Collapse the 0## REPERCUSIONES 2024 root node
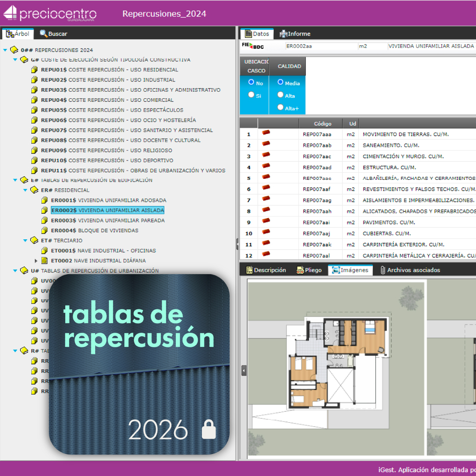Image resolution: width=476 pixels, height=476 pixels. [x=5, y=50]
